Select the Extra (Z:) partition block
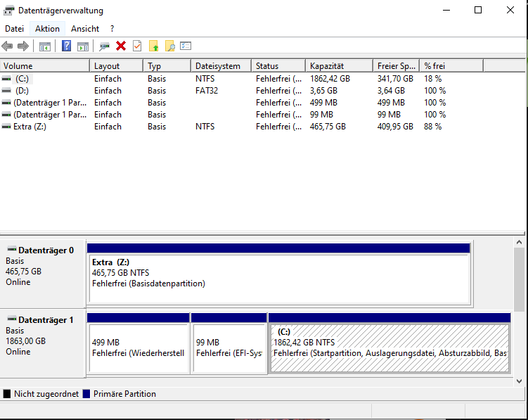 (278, 274)
